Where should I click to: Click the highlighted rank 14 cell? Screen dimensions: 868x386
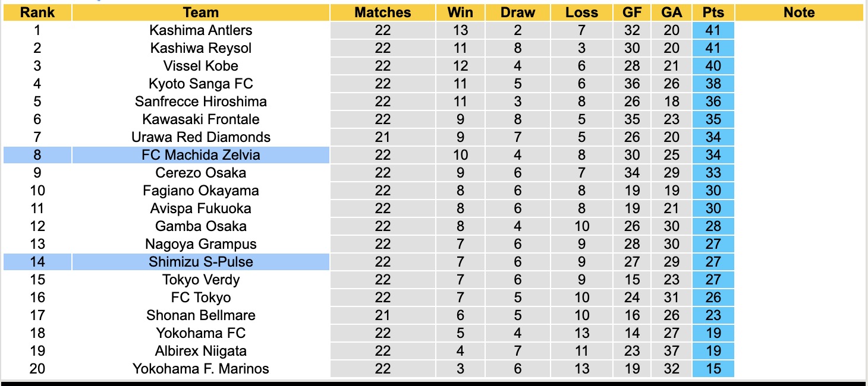(37, 262)
